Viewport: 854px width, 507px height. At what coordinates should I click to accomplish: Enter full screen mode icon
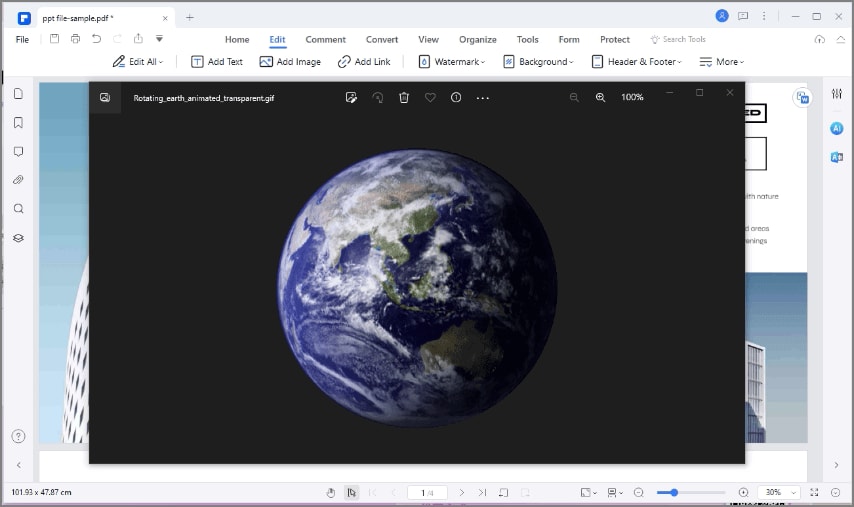coord(814,492)
